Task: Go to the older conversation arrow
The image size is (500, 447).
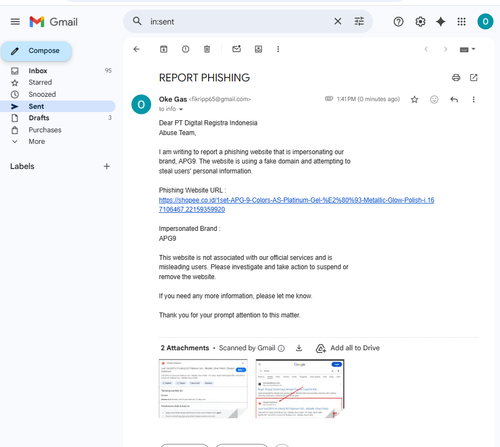Action: tap(445, 49)
